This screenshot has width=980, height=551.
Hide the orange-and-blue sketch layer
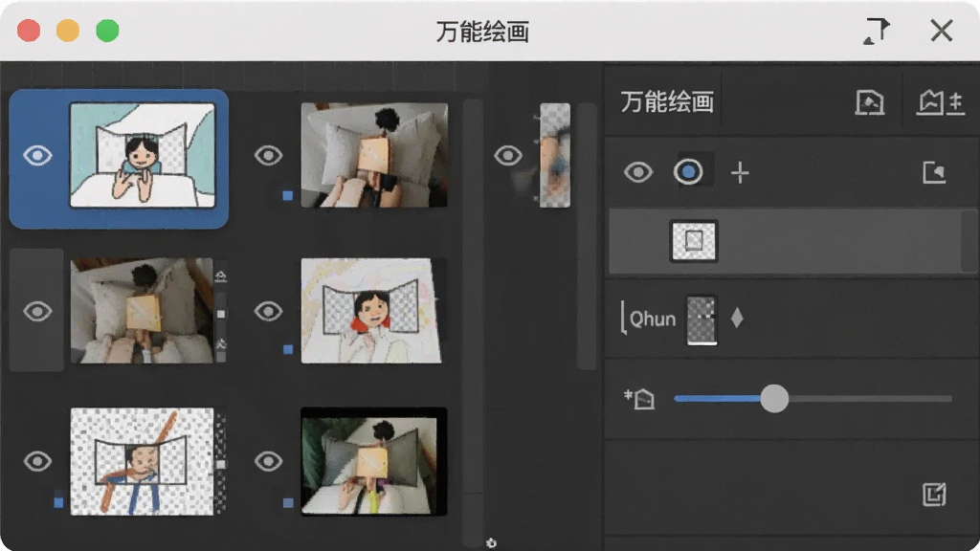pos(37,462)
